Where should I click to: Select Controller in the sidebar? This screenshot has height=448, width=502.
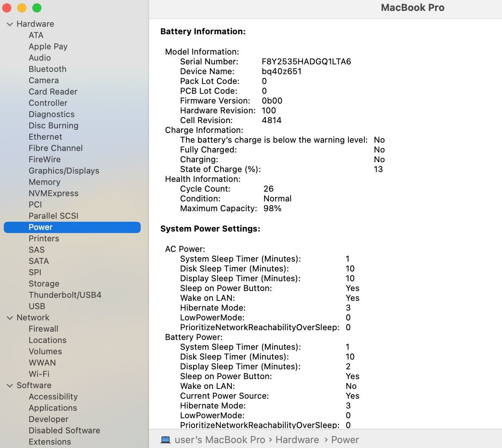click(48, 103)
